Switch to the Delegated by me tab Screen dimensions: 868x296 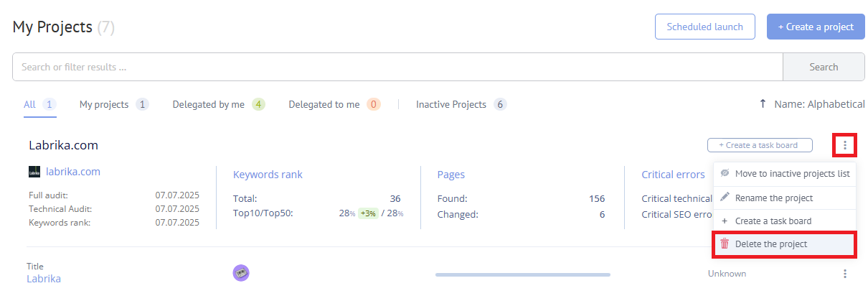click(x=208, y=104)
